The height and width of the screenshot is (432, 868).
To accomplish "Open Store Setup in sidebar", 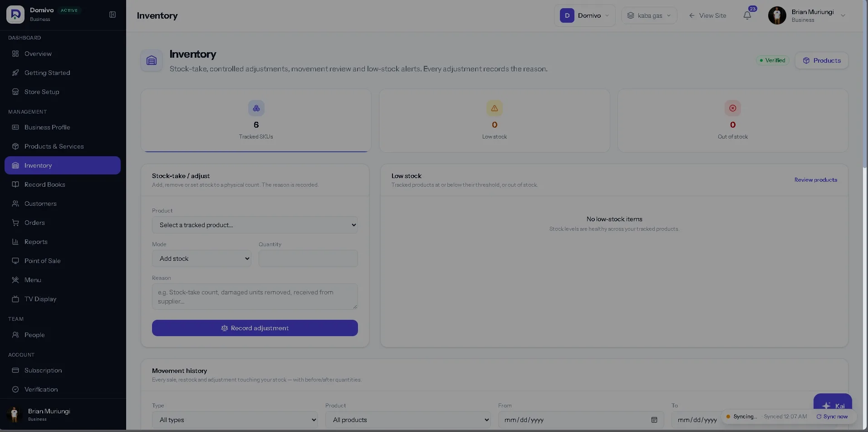I will 63,92.
